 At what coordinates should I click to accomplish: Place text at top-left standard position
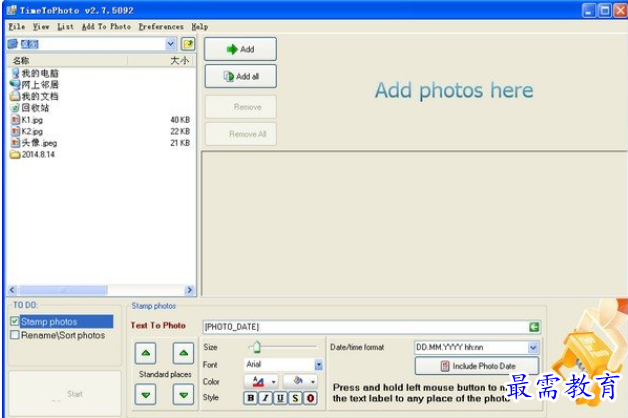click(x=145, y=353)
